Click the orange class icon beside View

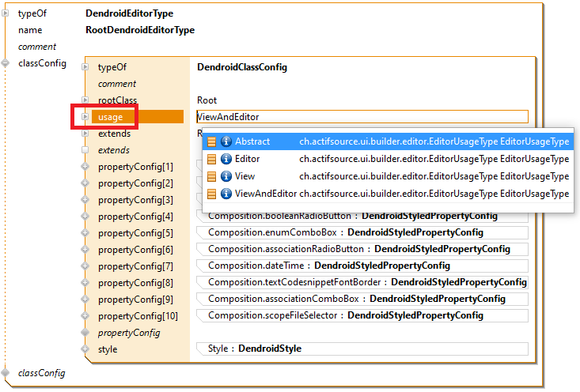(x=211, y=176)
